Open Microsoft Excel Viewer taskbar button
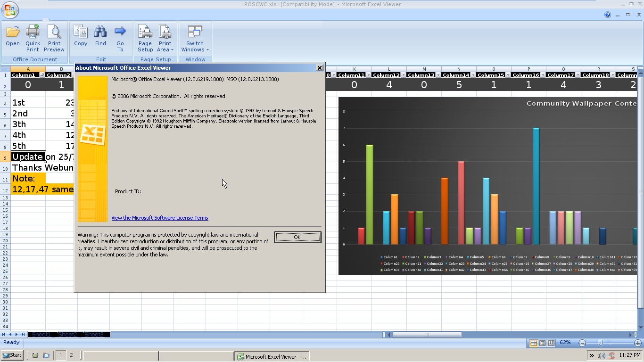The width and height of the screenshot is (644, 362). coord(272,356)
